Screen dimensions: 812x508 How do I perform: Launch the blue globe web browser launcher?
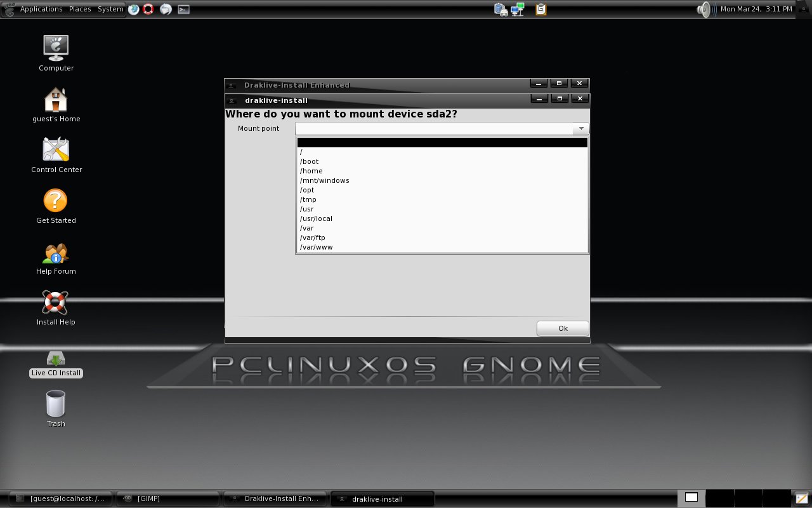point(133,9)
